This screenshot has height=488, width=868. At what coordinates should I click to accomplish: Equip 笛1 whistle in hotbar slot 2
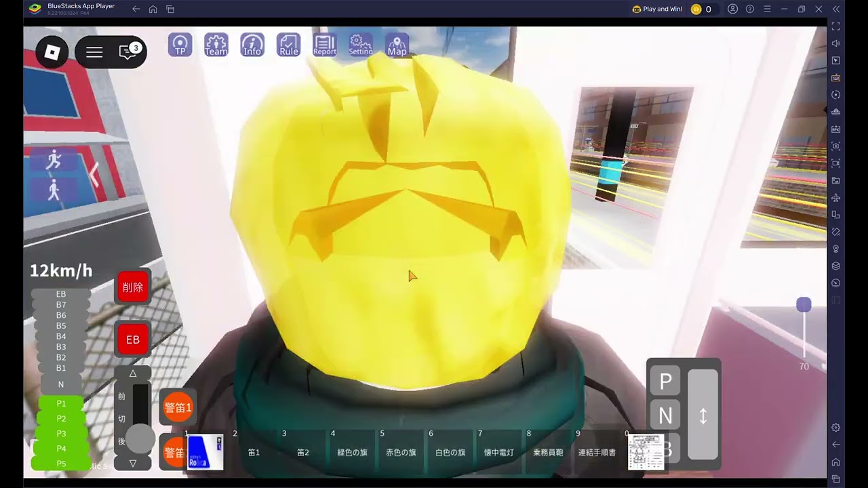click(x=254, y=452)
